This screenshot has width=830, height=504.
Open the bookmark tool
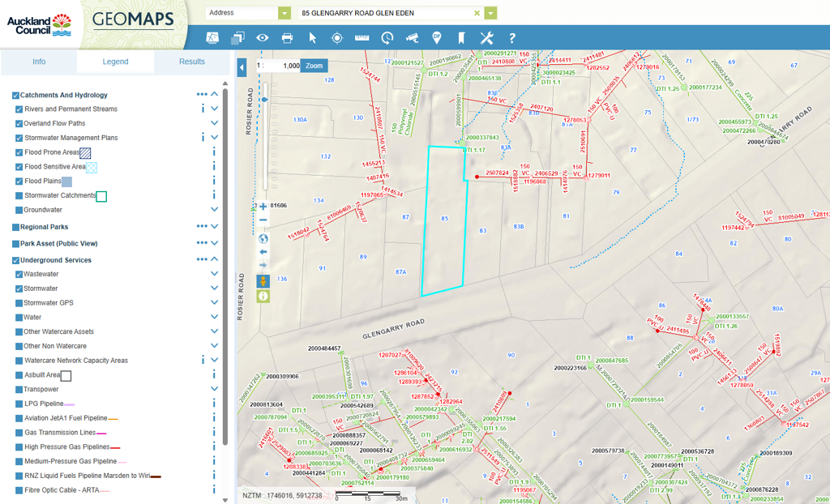(461, 37)
